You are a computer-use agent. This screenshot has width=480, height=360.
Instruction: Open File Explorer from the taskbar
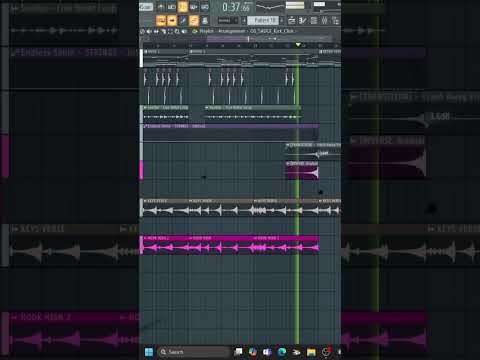tap(311, 352)
